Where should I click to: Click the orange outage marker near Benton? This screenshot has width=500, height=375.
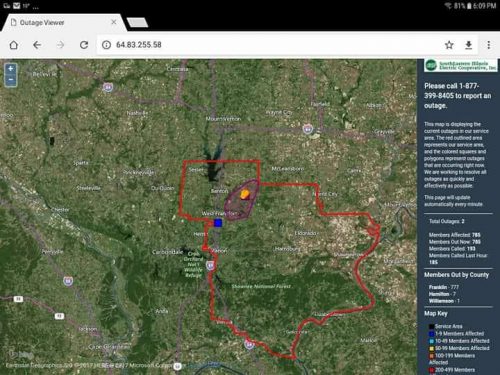(245, 194)
